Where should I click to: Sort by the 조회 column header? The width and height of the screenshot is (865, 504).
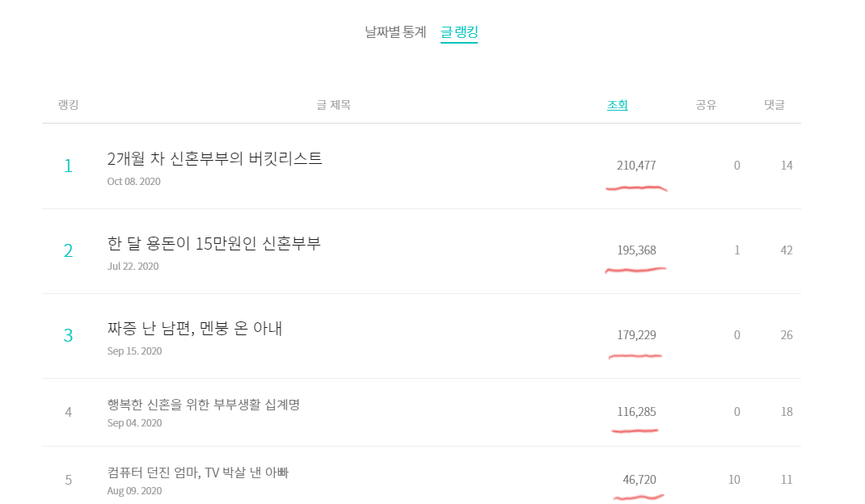618,105
